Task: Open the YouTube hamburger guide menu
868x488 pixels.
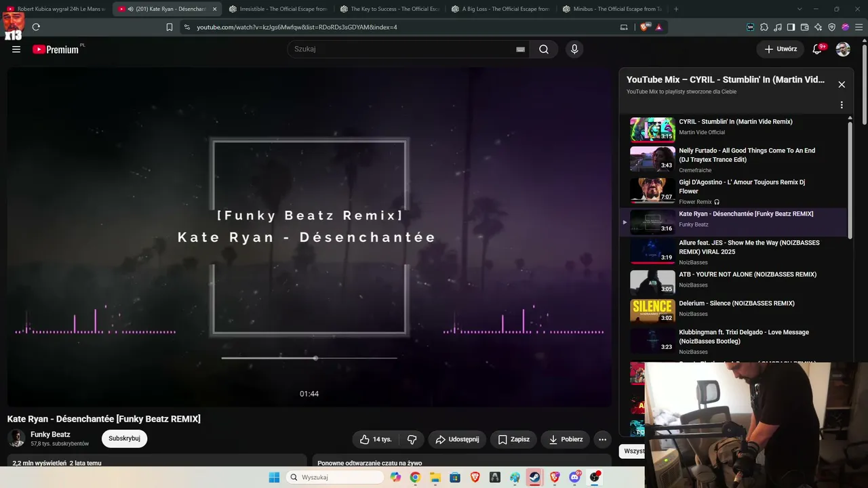Action: 16,49
